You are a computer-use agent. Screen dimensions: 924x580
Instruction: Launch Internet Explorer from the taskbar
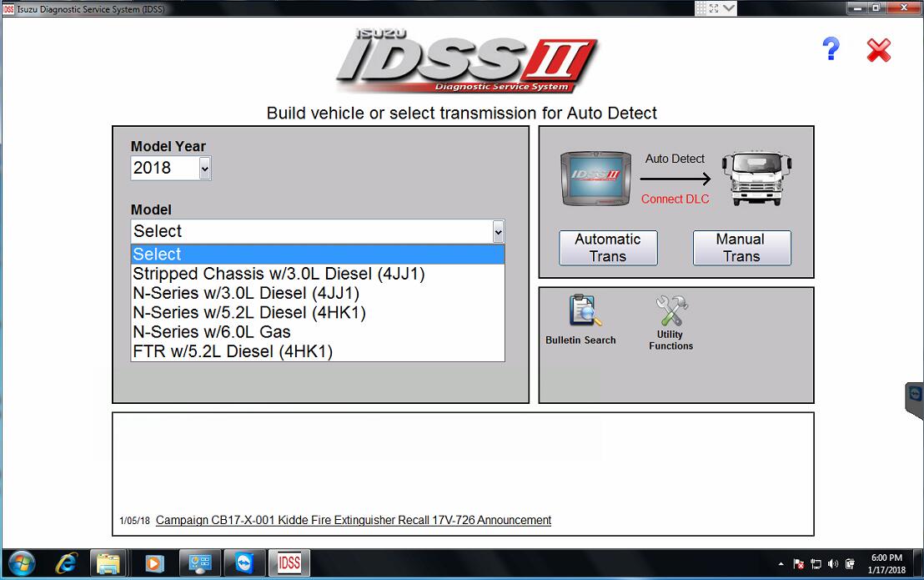pyautogui.click(x=66, y=564)
